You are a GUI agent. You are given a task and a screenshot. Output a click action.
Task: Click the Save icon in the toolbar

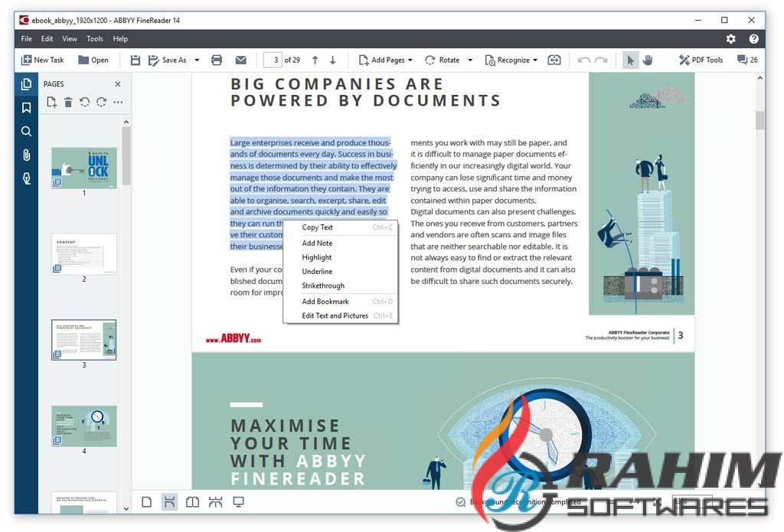pos(136,60)
